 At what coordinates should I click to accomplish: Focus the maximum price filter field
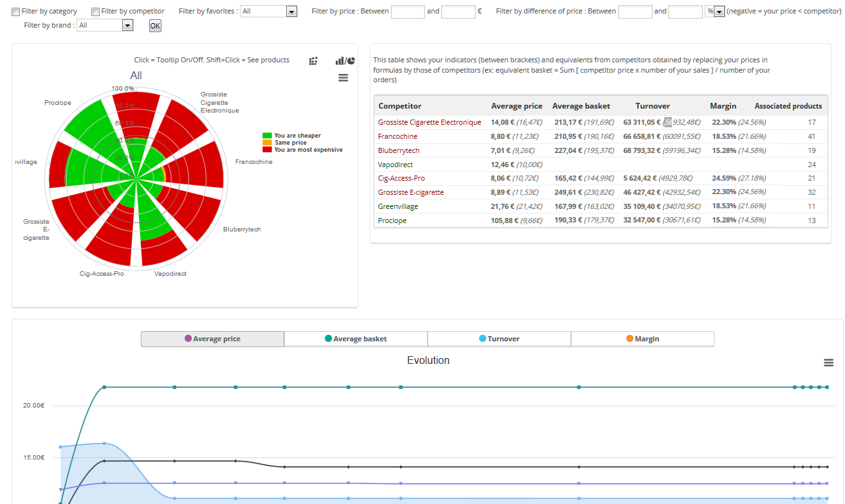pyautogui.click(x=459, y=12)
